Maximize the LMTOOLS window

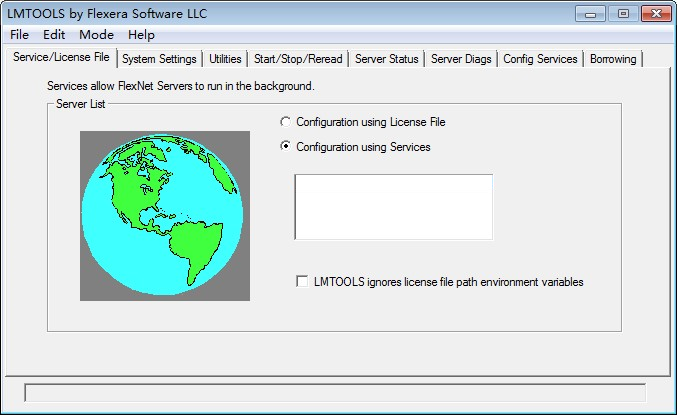click(623, 14)
